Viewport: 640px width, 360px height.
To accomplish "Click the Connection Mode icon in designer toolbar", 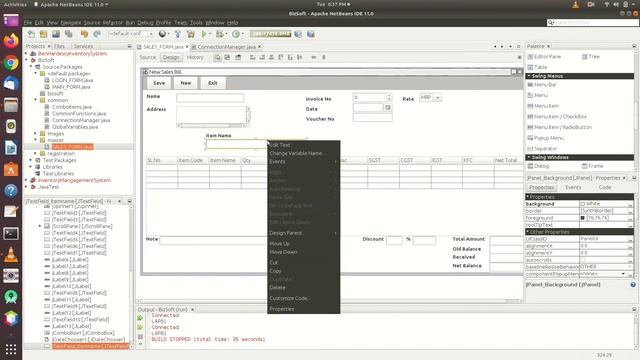I will (227, 58).
